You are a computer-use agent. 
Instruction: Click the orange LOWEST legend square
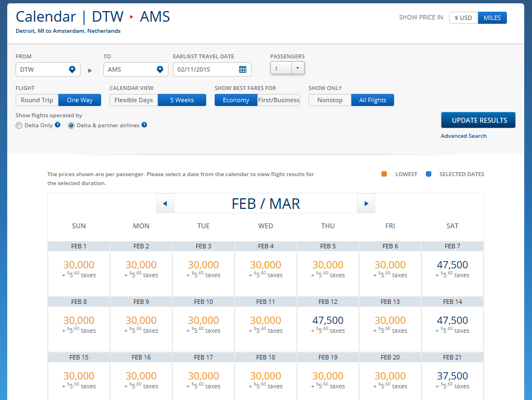[384, 173]
